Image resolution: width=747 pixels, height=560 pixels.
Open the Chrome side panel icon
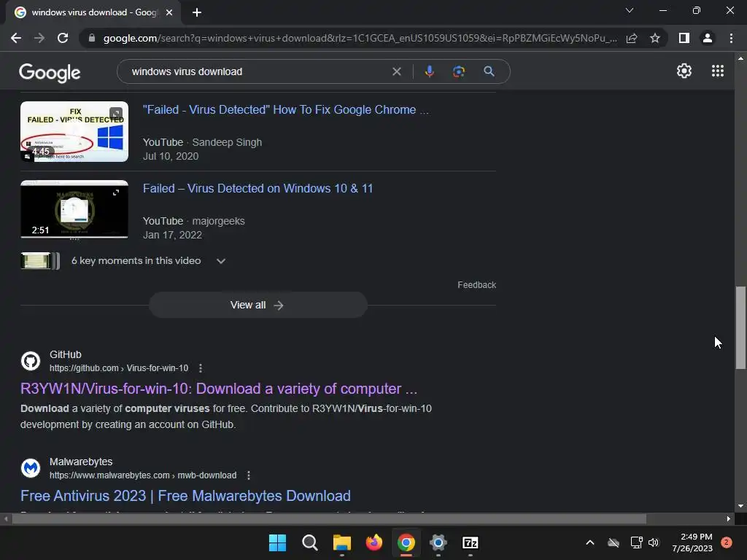coord(684,38)
